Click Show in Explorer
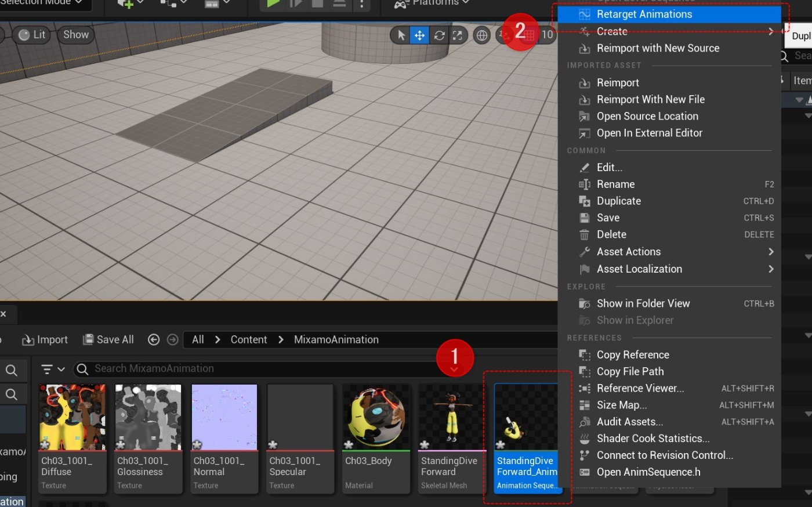The height and width of the screenshot is (507, 812). click(669, 320)
